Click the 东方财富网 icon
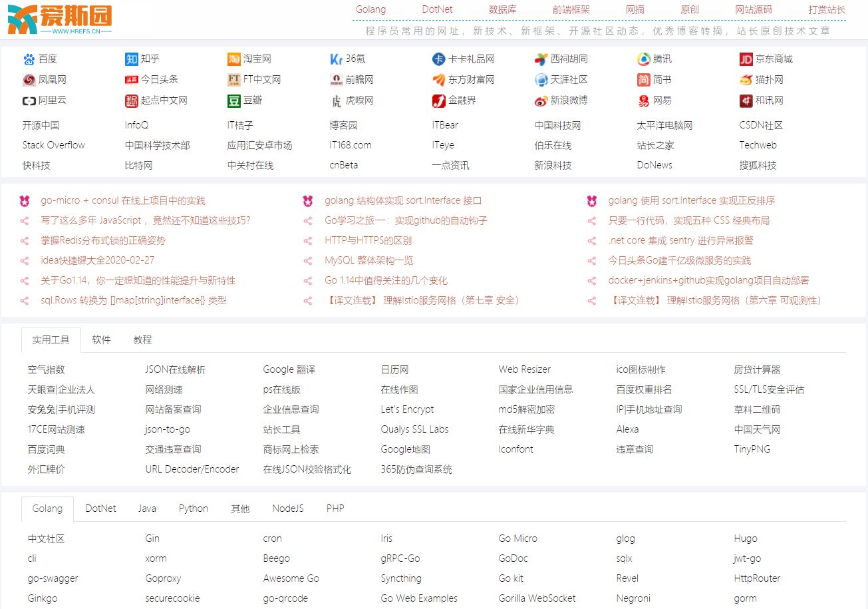 pos(438,80)
